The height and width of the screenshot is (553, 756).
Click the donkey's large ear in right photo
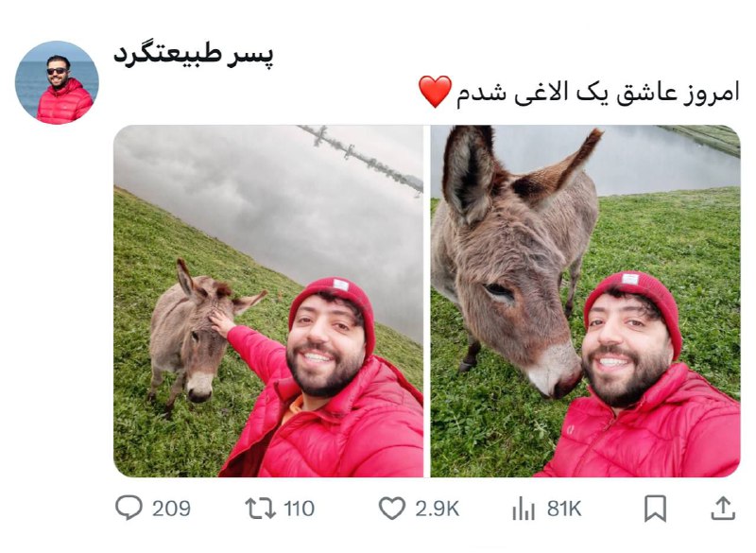[468, 174]
